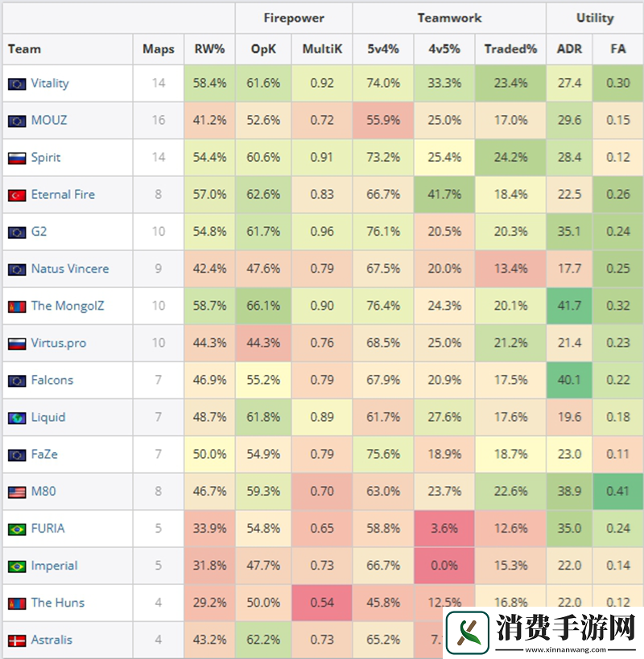Click the Liquid world flag icon

coord(17,418)
